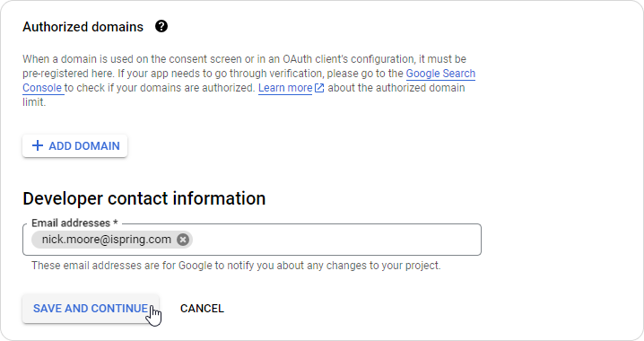644x341 pixels.
Task: Open the Google Search link text
Action: point(440,74)
